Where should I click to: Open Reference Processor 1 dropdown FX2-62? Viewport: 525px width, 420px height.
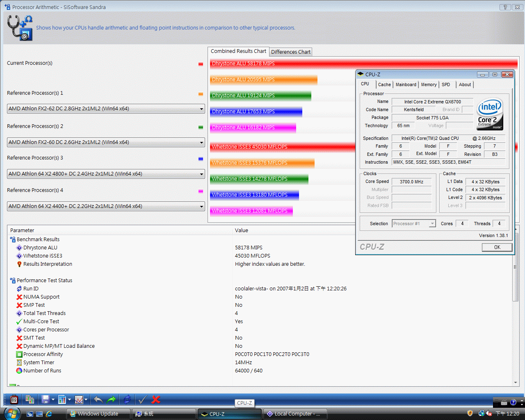click(106, 109)
